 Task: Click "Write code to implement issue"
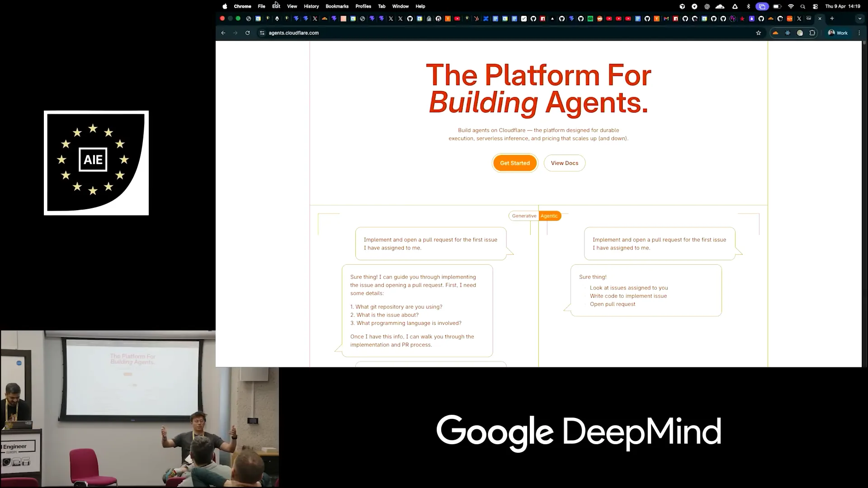point(628,296)
